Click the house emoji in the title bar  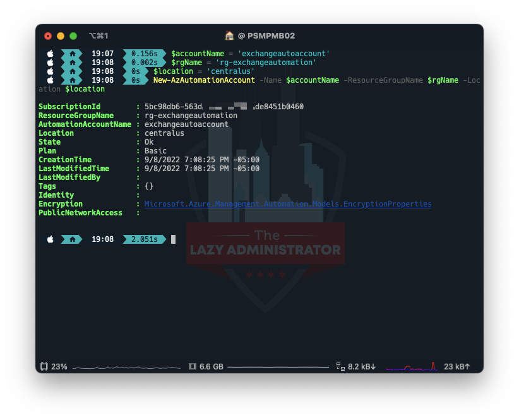(x=229, y=35)
